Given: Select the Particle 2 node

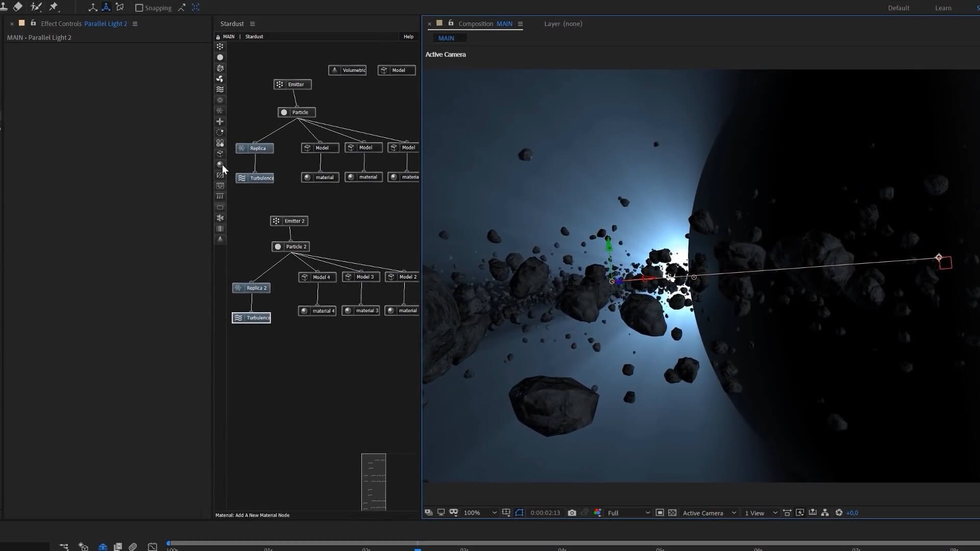Looking at the screenshot, I should 290,246.
